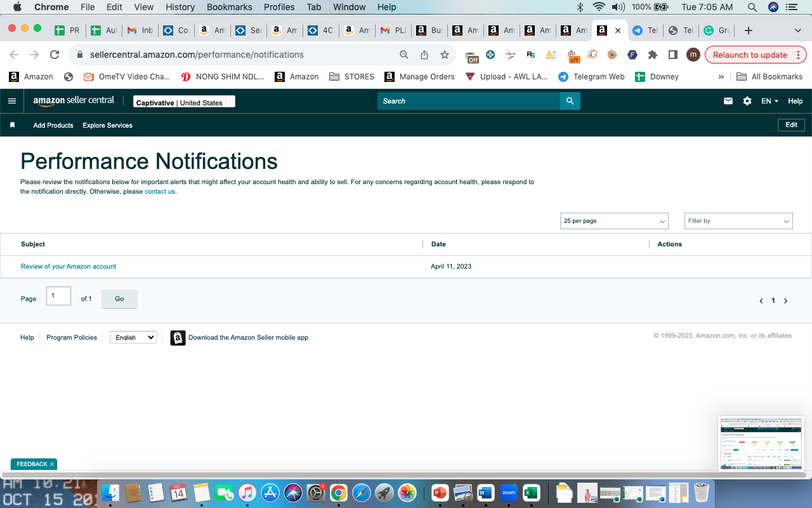Open Finder from the Dock
Viewport: 812px width, 508px height.
point(111,493)
